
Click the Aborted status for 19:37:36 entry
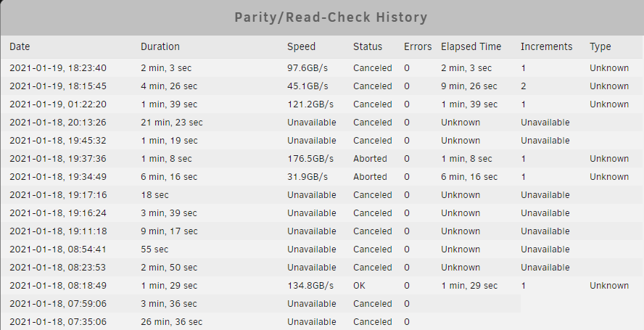pos(370,158)
